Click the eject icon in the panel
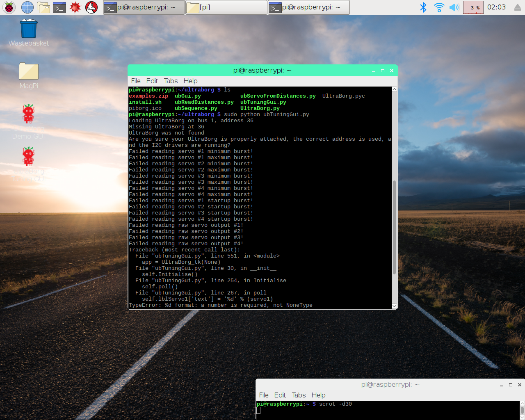Viewport: 525px width, 420px height. pos(517,7)
